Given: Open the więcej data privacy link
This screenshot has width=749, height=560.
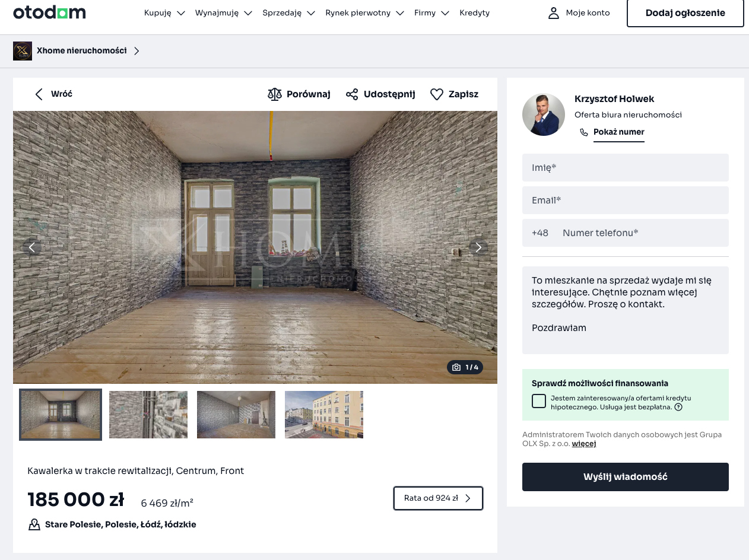Looking at the screenshot, I should coord(584,444).
